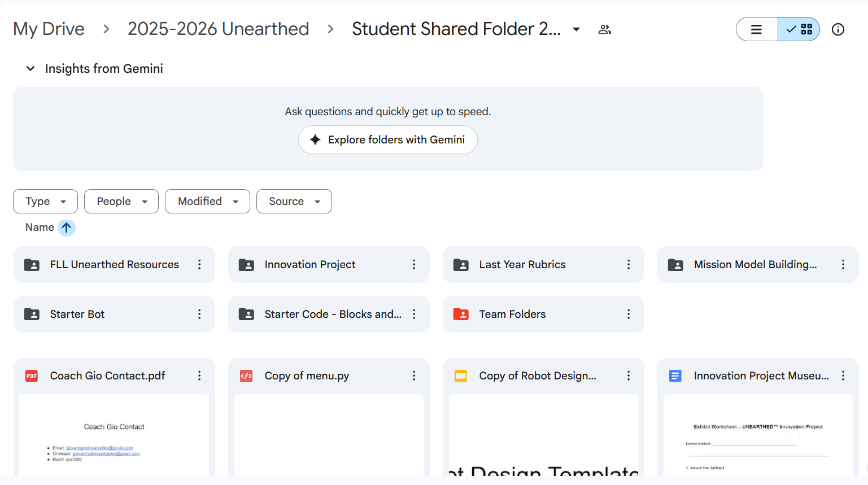
Task: Click the Docs icon on Innovation Project Museum file
Action: (x=675, y=375)
